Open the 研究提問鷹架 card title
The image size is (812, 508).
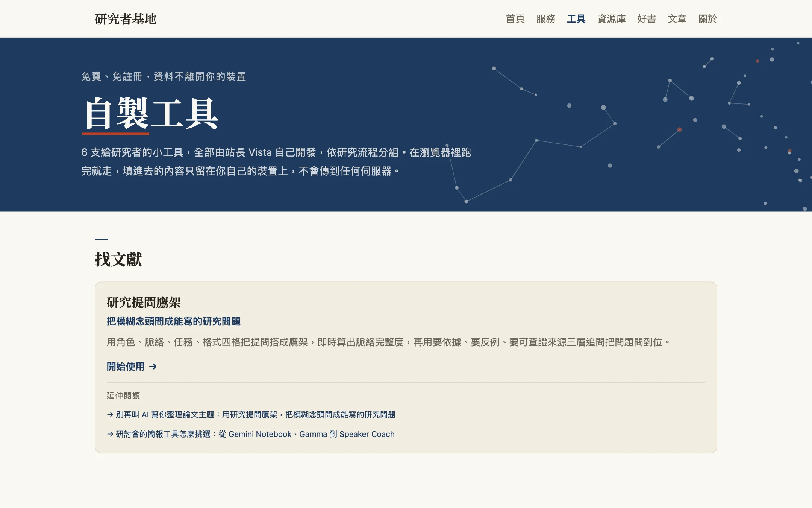tap(144, 302)
